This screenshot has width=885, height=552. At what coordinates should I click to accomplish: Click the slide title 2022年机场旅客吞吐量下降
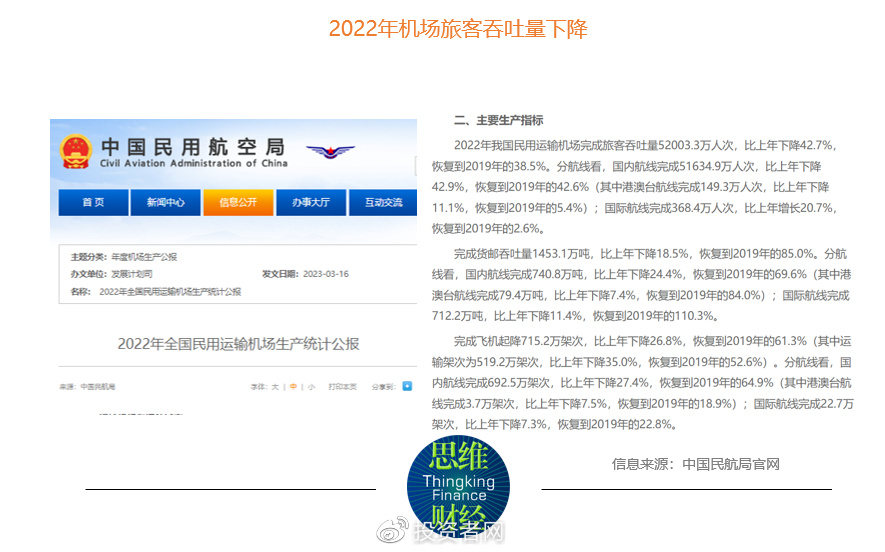click(458, 29)
